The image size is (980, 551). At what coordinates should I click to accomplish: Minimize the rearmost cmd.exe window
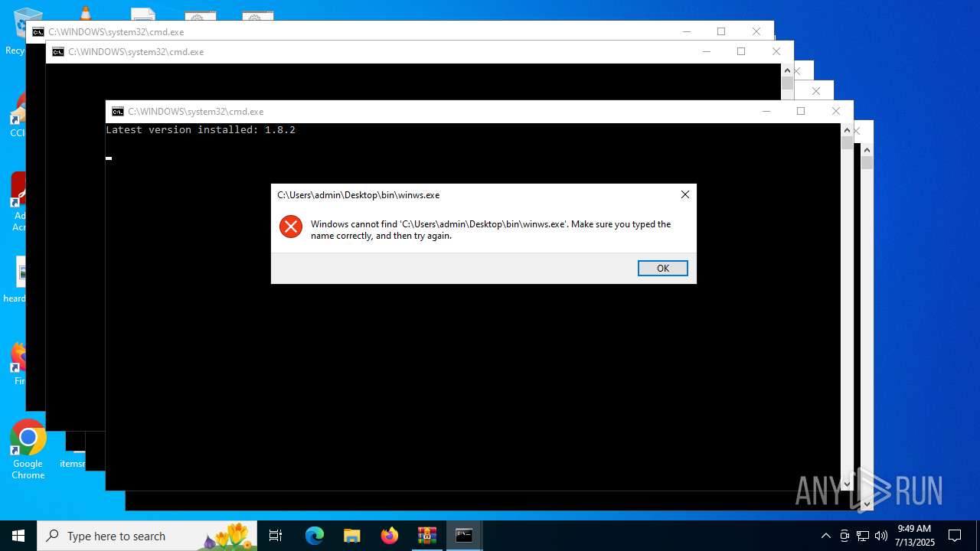pos(686,31)
